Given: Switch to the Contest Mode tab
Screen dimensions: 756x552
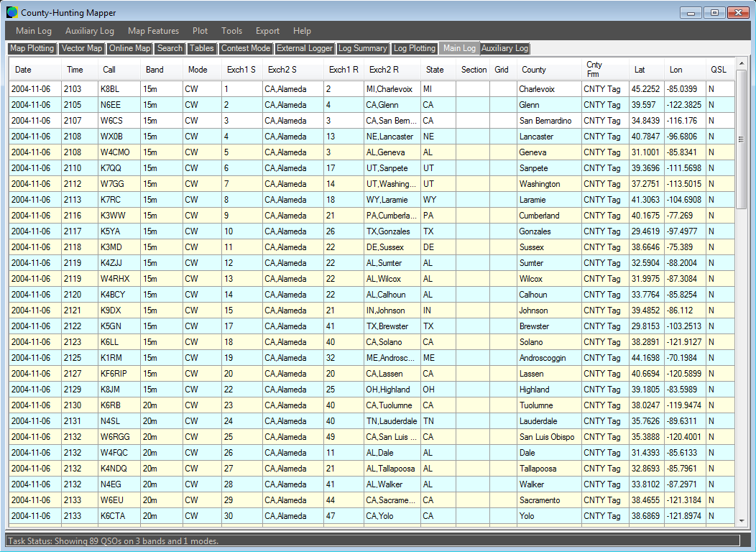Looking at the screenshot, I should [x=246, y=48].
